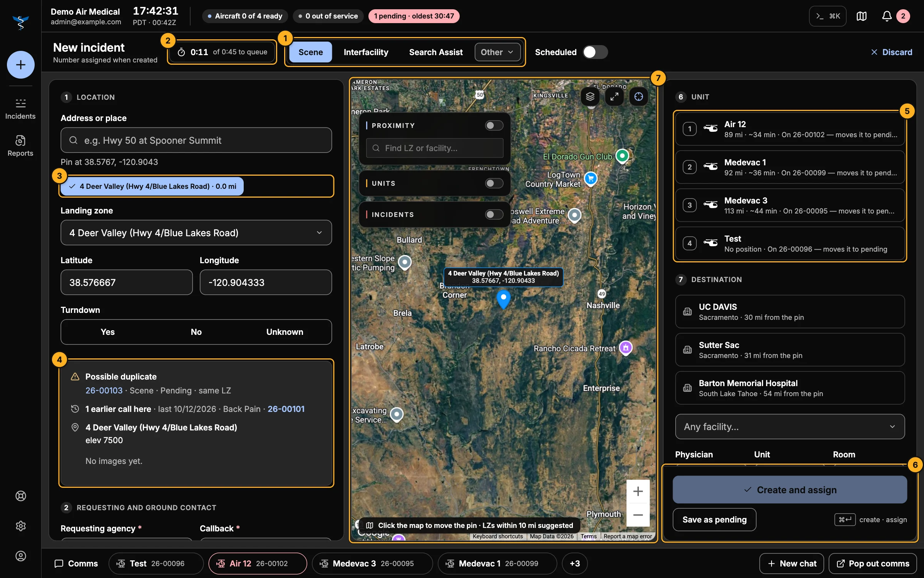Click Create and assign button
The image size is (924, 578).
coord(790,490)
